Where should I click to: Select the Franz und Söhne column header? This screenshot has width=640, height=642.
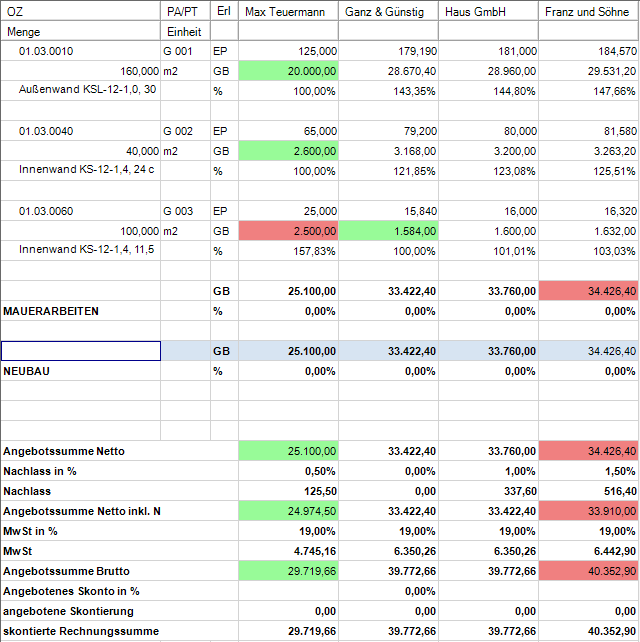(588, 11)
